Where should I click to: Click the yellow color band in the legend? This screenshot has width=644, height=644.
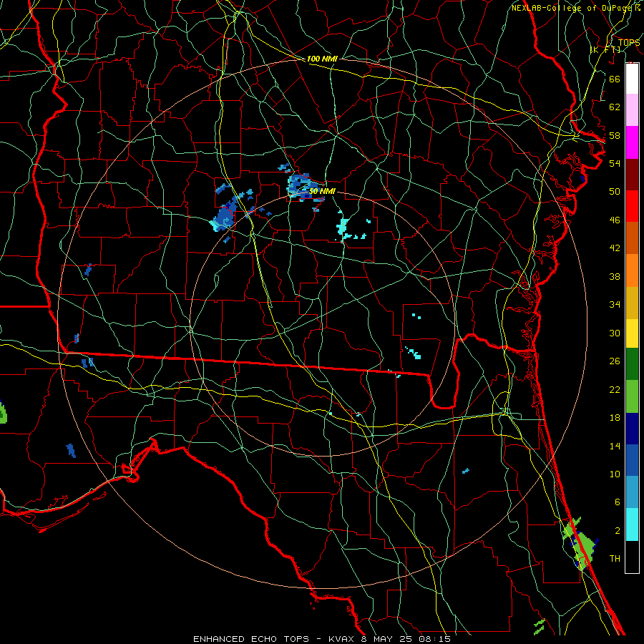point(632,333)
